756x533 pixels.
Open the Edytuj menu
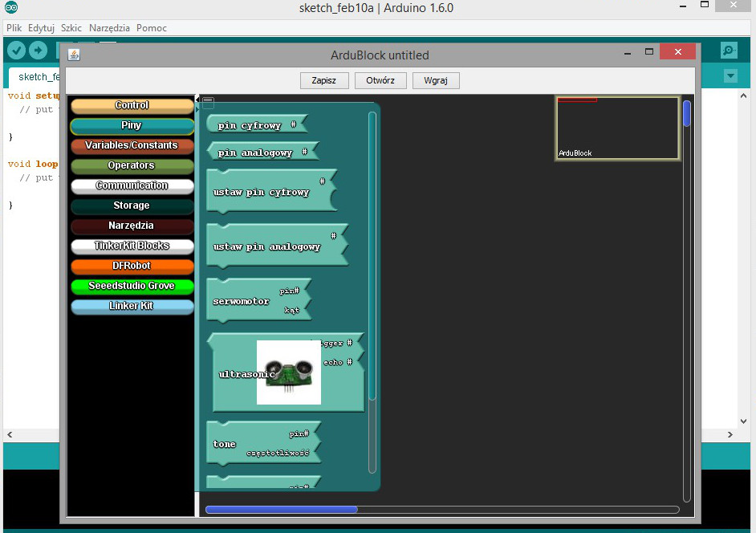(41, 28)
